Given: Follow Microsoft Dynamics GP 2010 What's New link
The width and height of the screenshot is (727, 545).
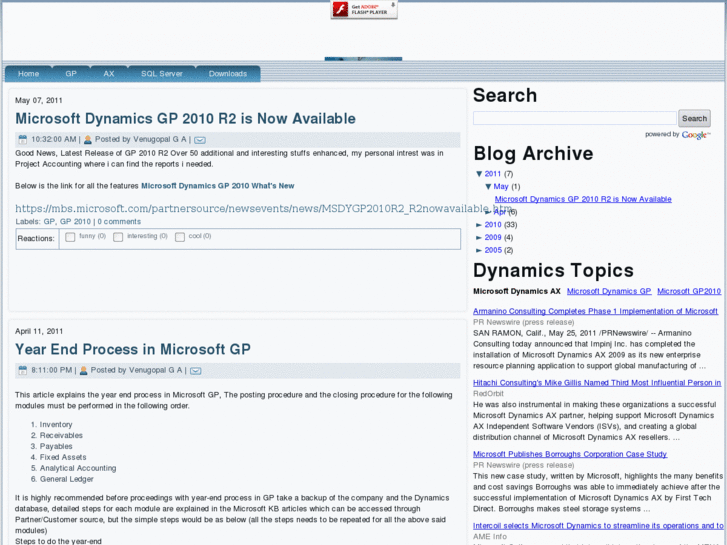Looking at the screenshot, I should [x=217, y=186].
